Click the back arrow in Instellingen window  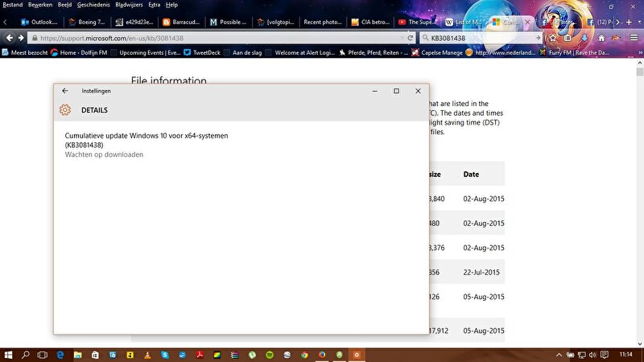tap(65, 91)
